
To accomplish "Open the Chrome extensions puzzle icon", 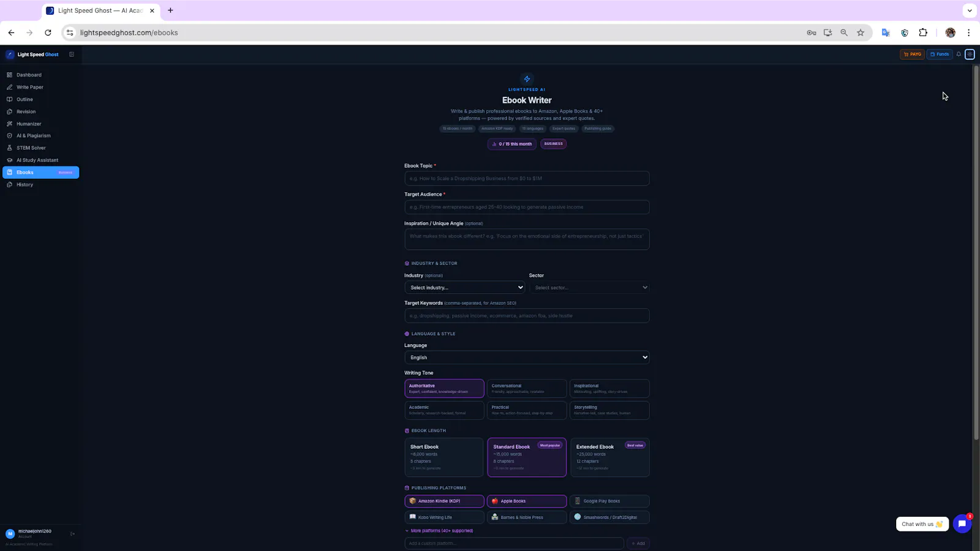I will [923, 33].
